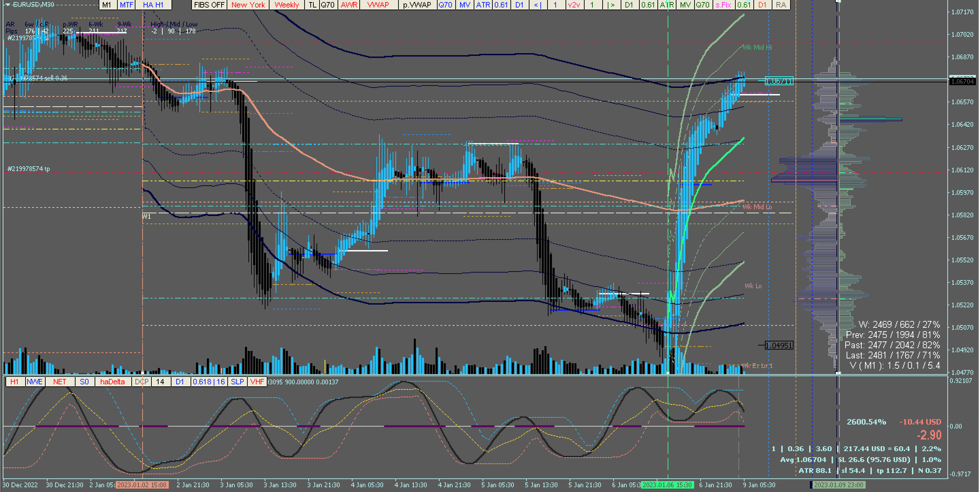This screenshot has height=492, width=980.
Task: Click the p.VWAP toolbar button
Action: coord(417,5)
